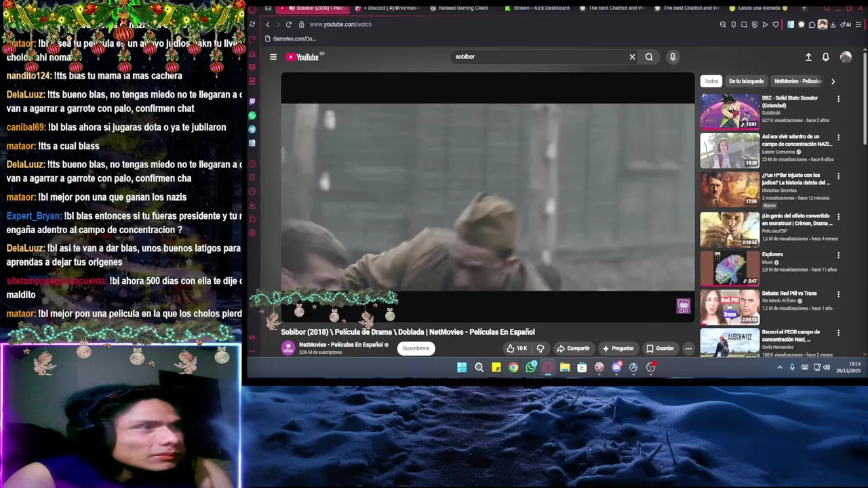Open the Explorers video thumbnail
The image size is (868, 488).
point(730,268)
